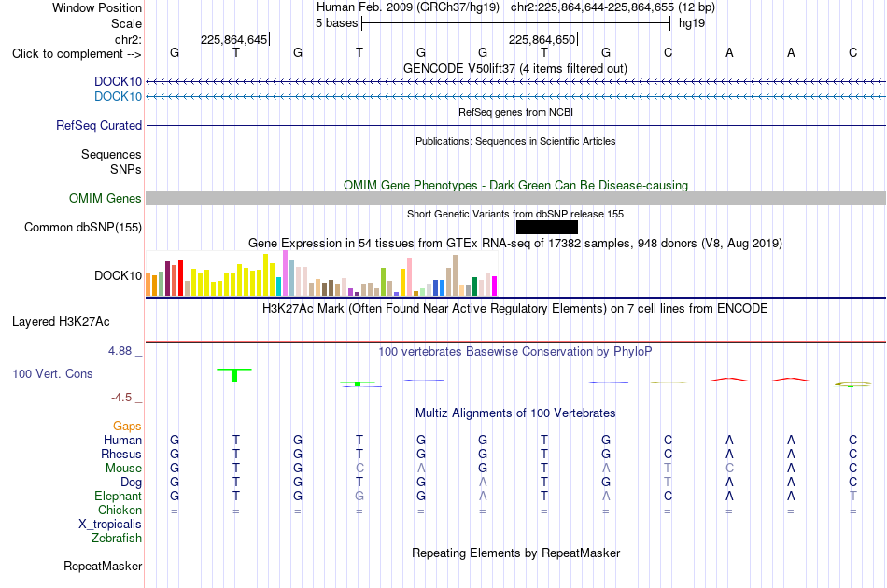
Task: Select the X_tropicalis alignment row label
Action: click(110, 525)
